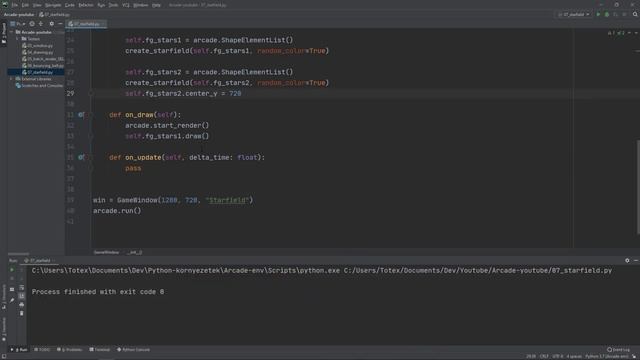Fold the on_update method in gutter
This screenshot has height=360, width=640.
(91, 157)
